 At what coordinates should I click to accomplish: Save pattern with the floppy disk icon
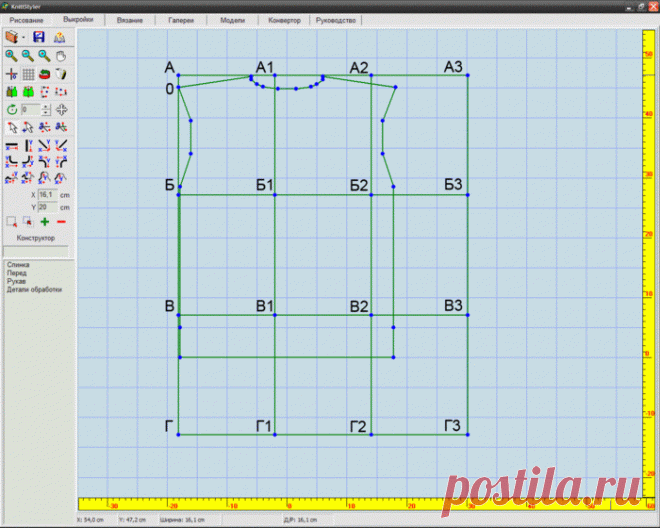pos(39,37)
